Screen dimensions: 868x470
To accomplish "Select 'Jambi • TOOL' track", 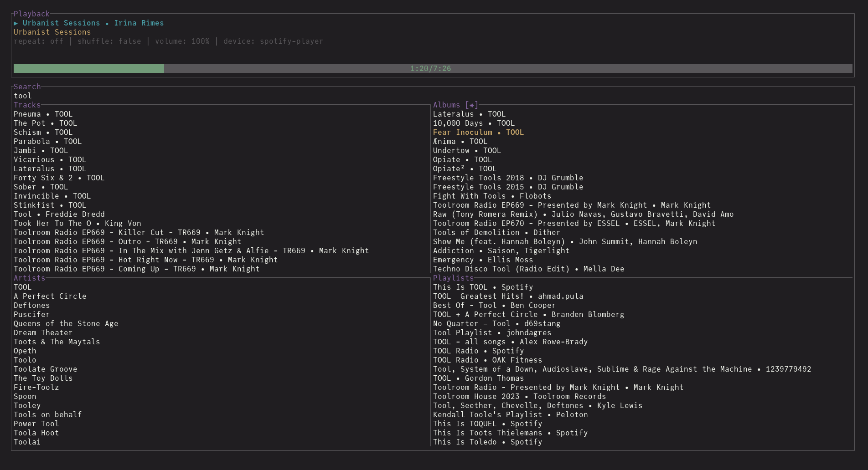I will (41, 150).
